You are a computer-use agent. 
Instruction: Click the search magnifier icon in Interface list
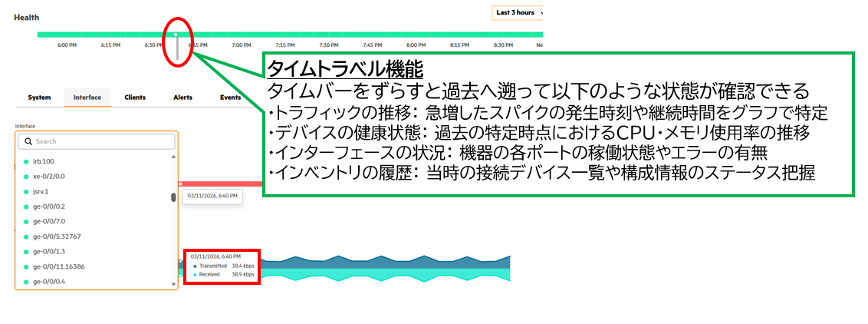coord(28,142)
